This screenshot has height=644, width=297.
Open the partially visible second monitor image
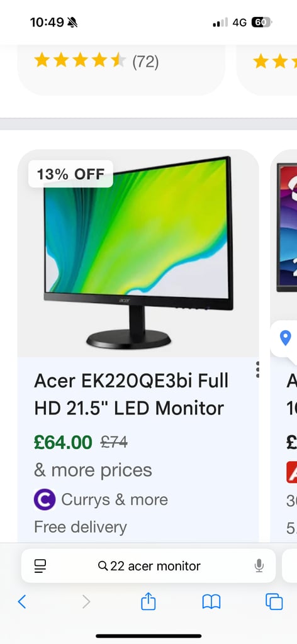click(x=287, y=228)
